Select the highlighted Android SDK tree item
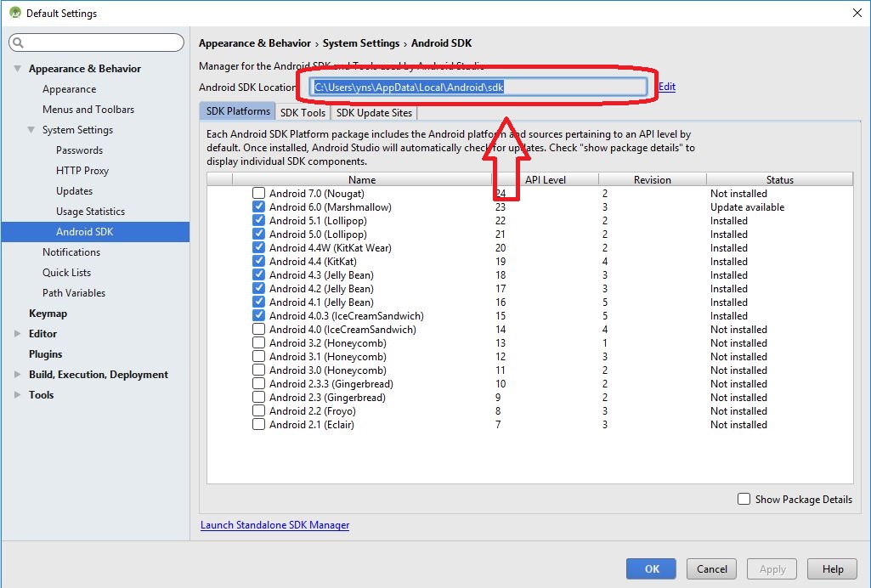Screen dimensions: 871x588 coord(95,231)
